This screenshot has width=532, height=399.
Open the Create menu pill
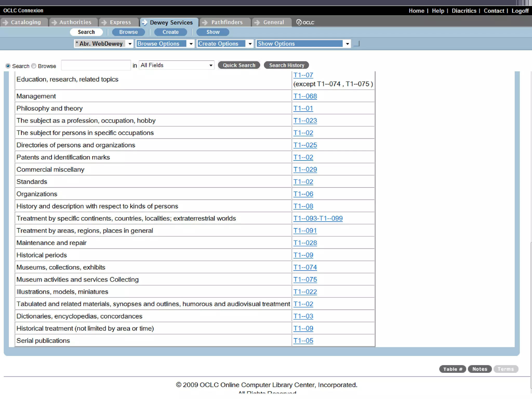[170, 32]
